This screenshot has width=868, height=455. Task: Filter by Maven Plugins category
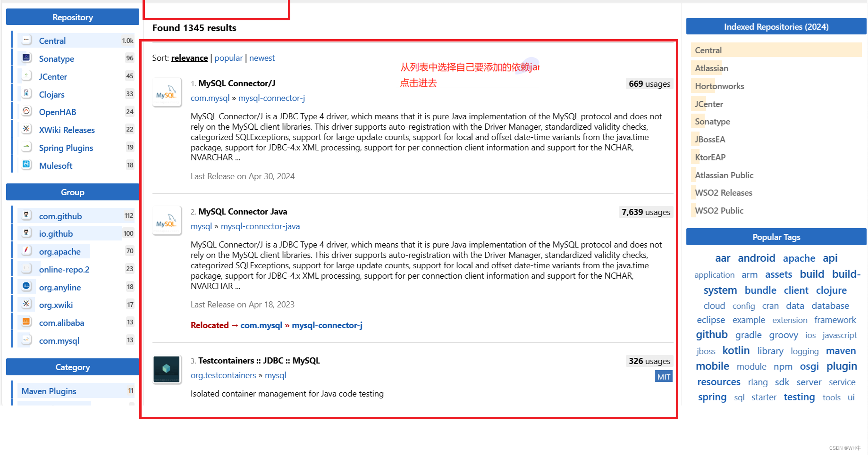[x=49, y=391]
